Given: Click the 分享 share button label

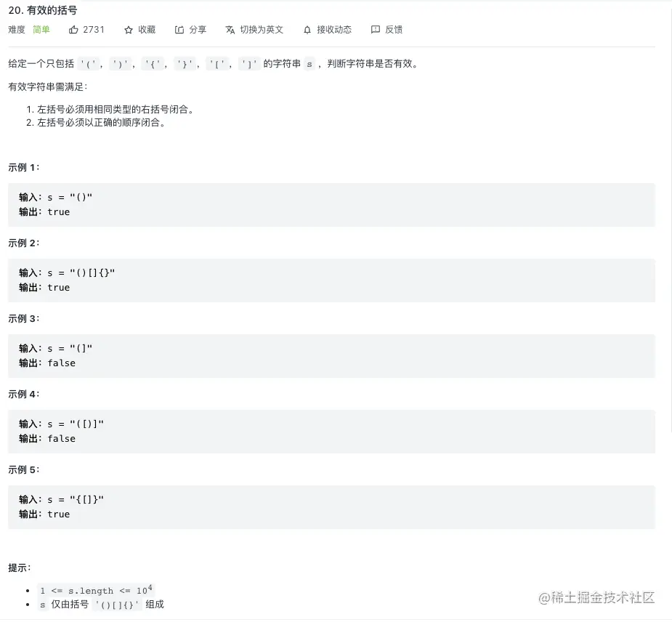Looking at the screenshot, I should click(198, 30).
